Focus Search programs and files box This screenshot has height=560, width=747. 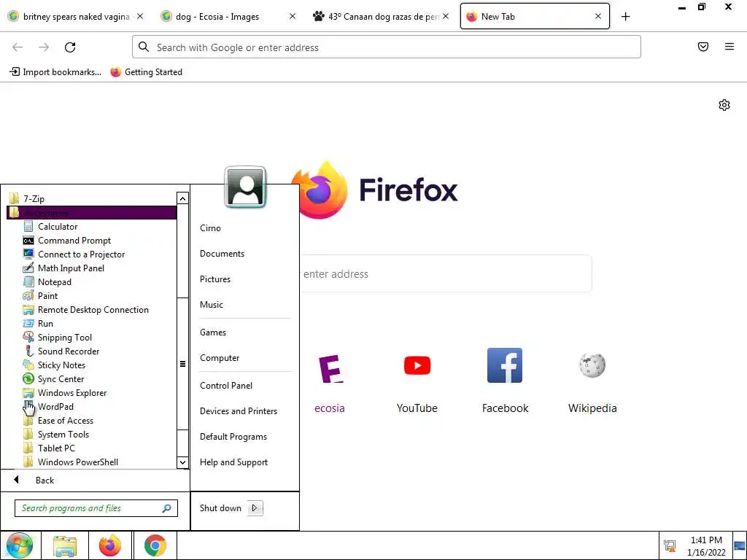point(96,508)
